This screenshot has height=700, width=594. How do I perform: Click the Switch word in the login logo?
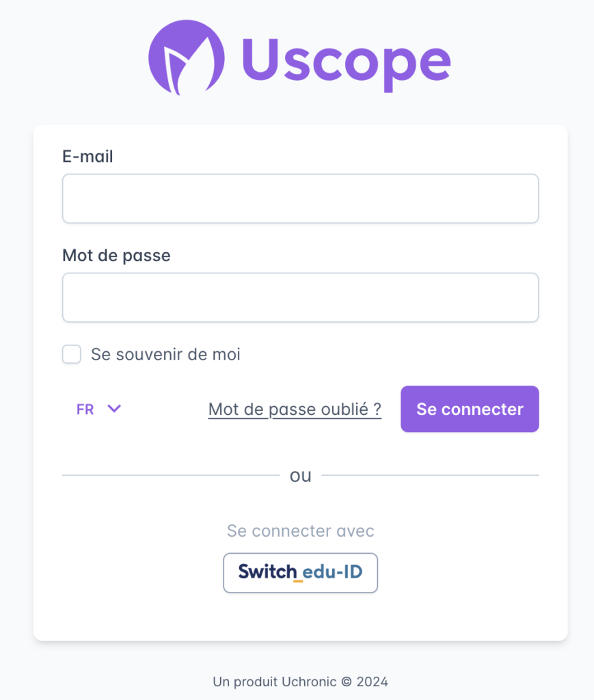267,572
